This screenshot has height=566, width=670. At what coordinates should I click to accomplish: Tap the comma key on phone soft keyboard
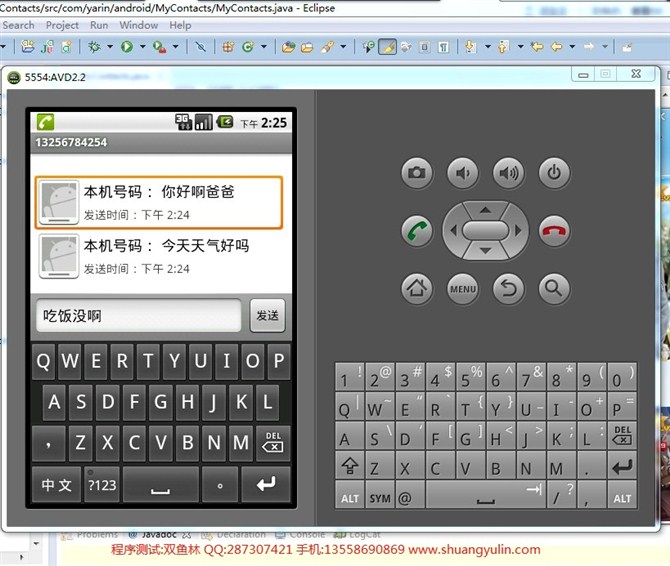click(49, 443)
